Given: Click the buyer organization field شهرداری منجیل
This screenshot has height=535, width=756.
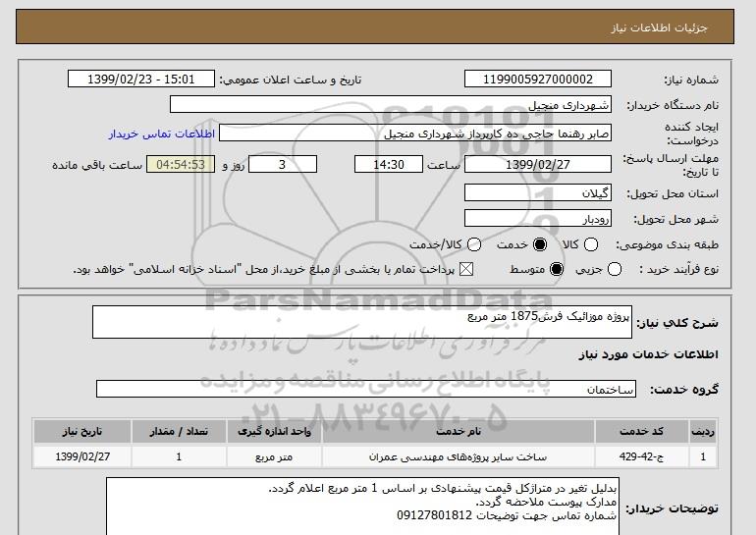Looking at the screenshot, I should click(x=391, y=105).
